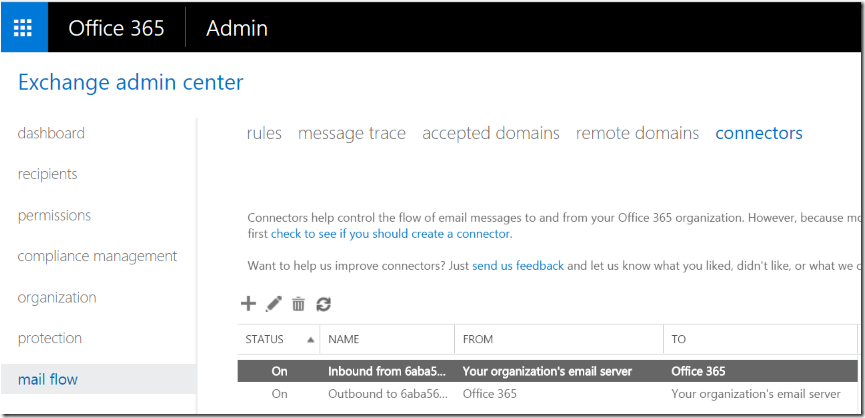Click 'Your organization's email server' in inbound row
This screenshot has width=865, height=418.
(x=547, y=371)
